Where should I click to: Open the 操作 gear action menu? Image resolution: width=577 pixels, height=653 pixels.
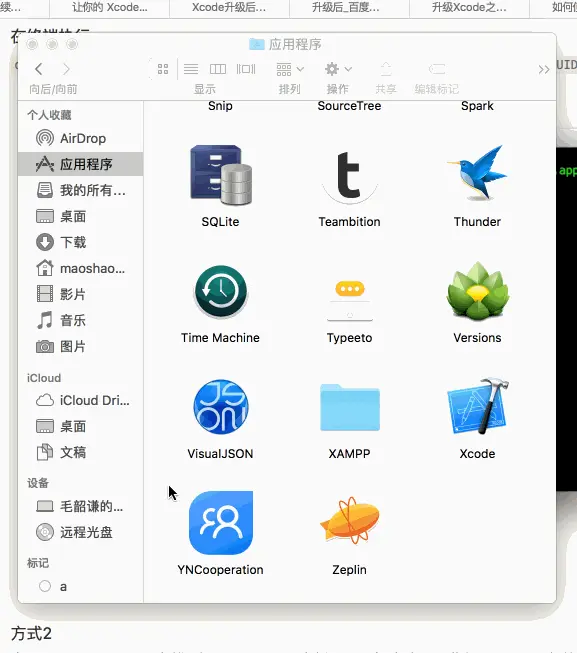coord(338,69)
